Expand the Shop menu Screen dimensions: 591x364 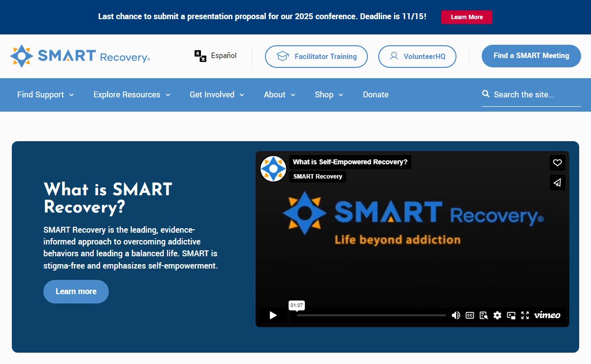(x=329, y=94)
